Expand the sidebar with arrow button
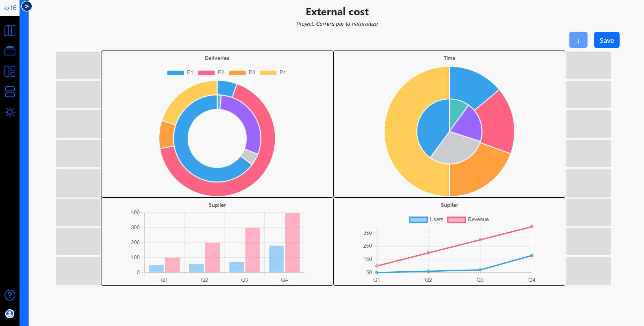Viewport: 644px width, 326px height. click(27, 6)
